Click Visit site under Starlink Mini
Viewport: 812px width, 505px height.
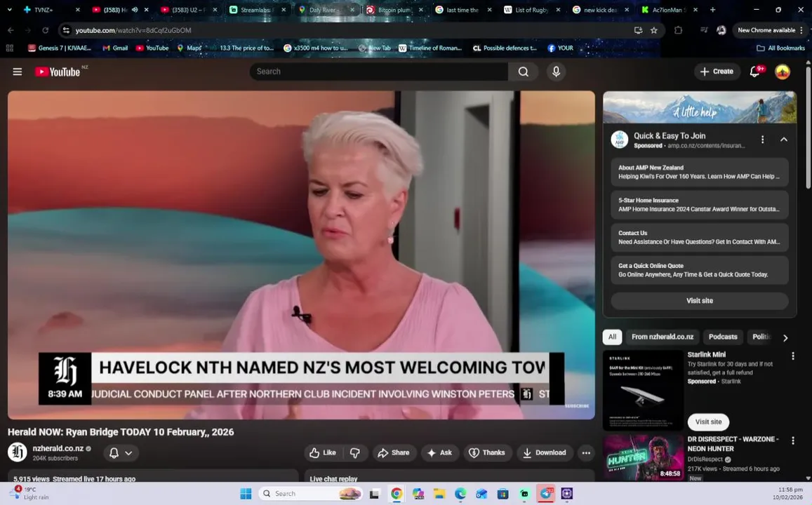click(708, 422)
